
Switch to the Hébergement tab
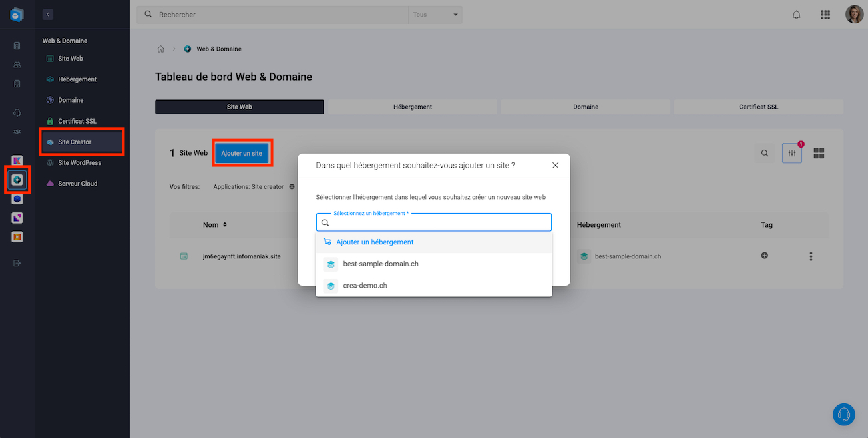(413, 107)
